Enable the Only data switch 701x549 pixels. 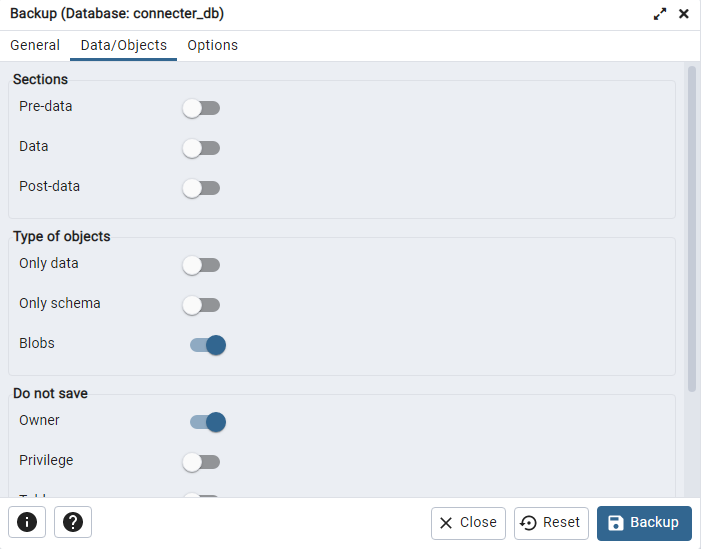201,265
